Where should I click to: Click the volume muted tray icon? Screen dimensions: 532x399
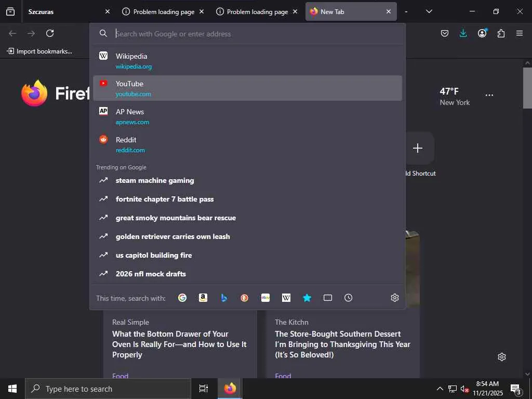point(464,389)
